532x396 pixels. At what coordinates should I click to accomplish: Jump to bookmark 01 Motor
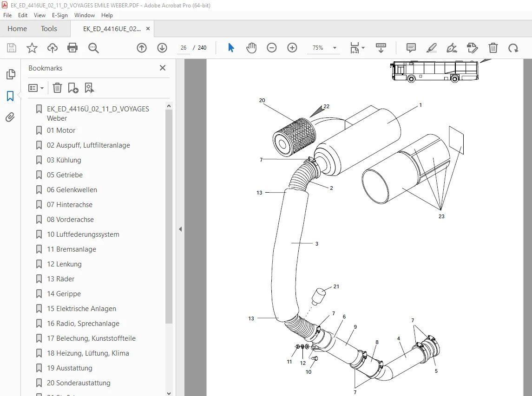pos(61,130)
